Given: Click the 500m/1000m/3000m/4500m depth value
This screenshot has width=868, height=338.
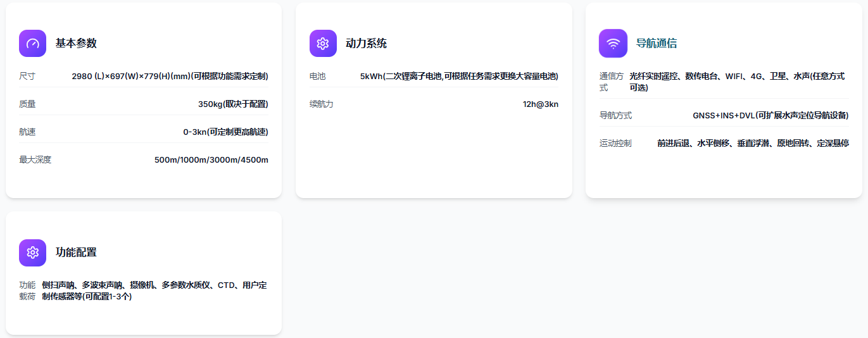Looking at the screenshot, I should point(211,160).
